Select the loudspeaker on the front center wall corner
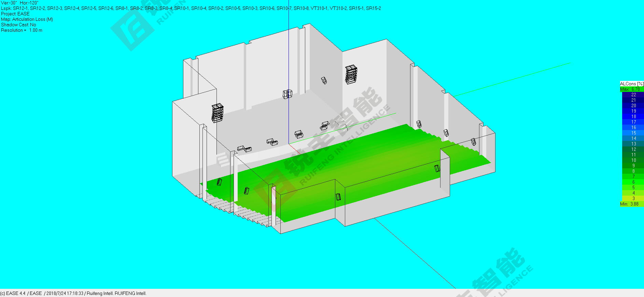The width and height of the screenshot is (644, 297). 338,197
